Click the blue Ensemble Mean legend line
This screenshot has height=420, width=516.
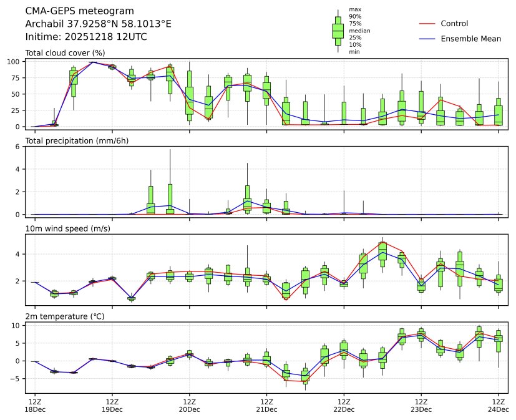coord(426,39)
